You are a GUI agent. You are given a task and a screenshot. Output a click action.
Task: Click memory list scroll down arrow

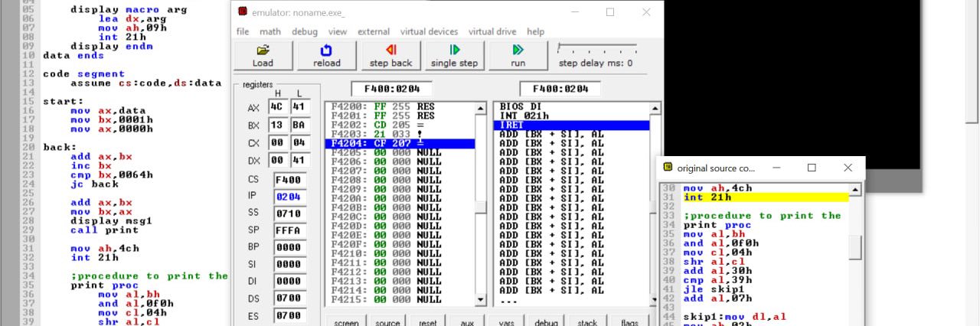tap(481, 299)
